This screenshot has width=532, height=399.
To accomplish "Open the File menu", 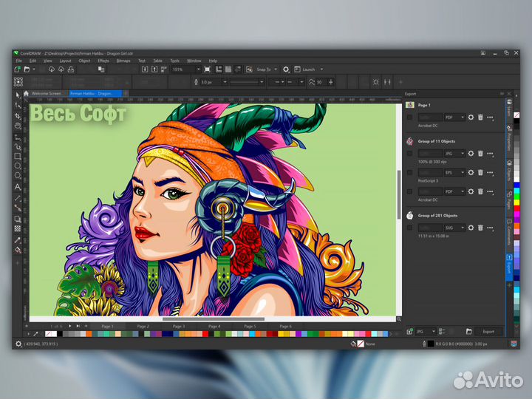I will click(18, 61).
